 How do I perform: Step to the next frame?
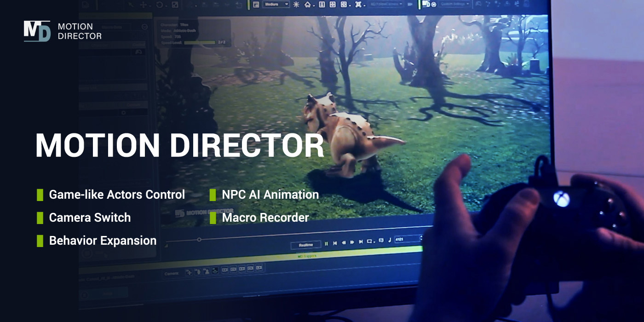(x=352, y=242)
